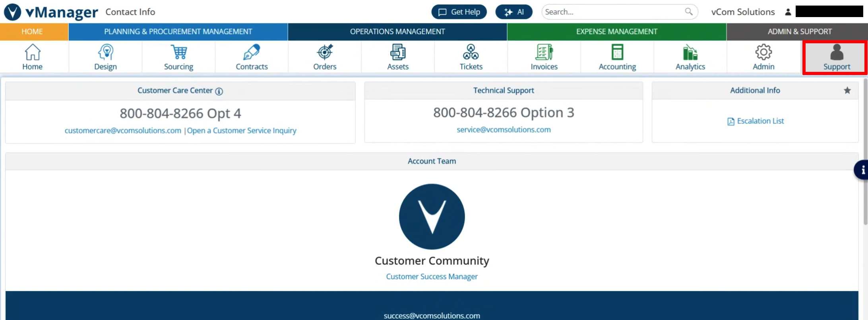
Task: Email service@vcomsolutions.com link
Action: pyautogui.click(x=504, y=130)
